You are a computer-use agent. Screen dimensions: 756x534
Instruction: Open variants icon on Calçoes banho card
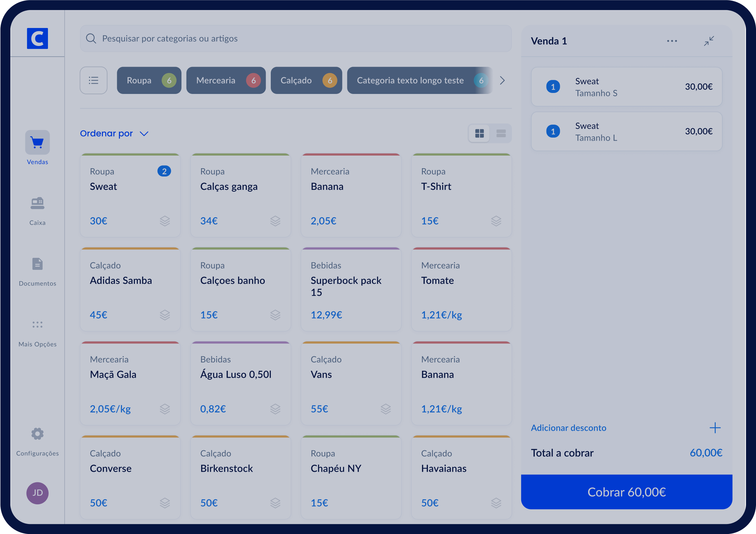pyautogui.click(x=275, y=315)
